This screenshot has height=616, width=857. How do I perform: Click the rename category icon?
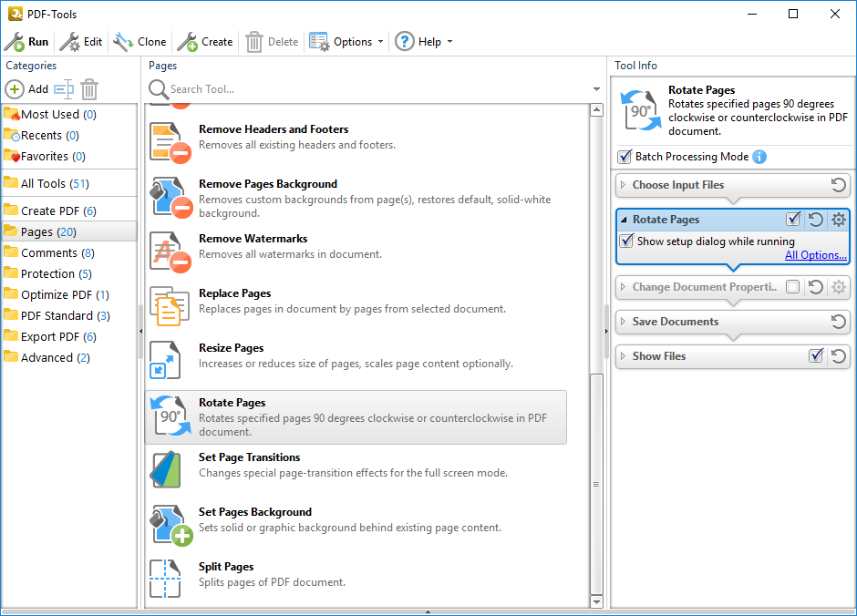(64, 89)
